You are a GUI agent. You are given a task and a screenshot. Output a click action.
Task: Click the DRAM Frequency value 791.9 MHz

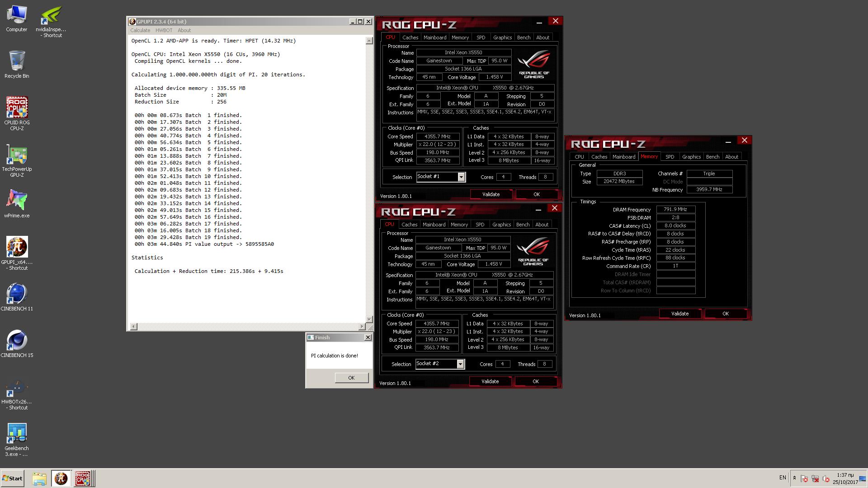coord(675,210)
